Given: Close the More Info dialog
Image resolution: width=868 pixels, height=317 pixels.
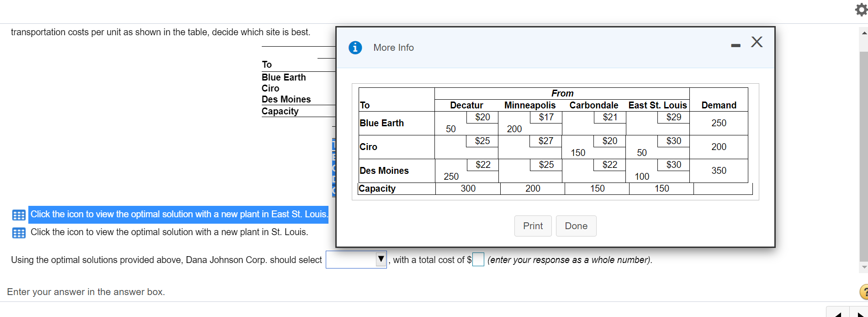Looking at the screenshot, I should [x=757, y=42].
